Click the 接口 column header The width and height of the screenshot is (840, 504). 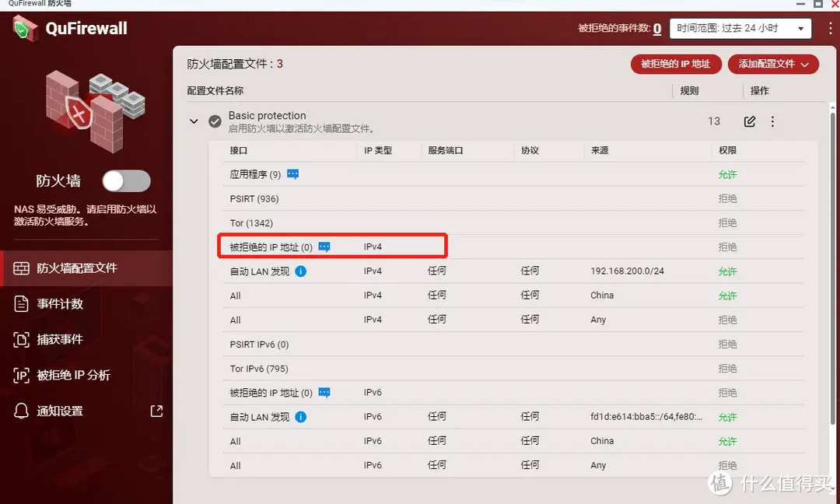(x=239, y=151)
